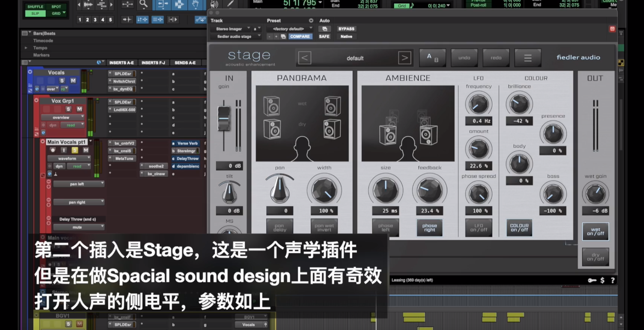Toggle COLOUR on/off in plugin
644x330 pixels.
pos(519,228)
